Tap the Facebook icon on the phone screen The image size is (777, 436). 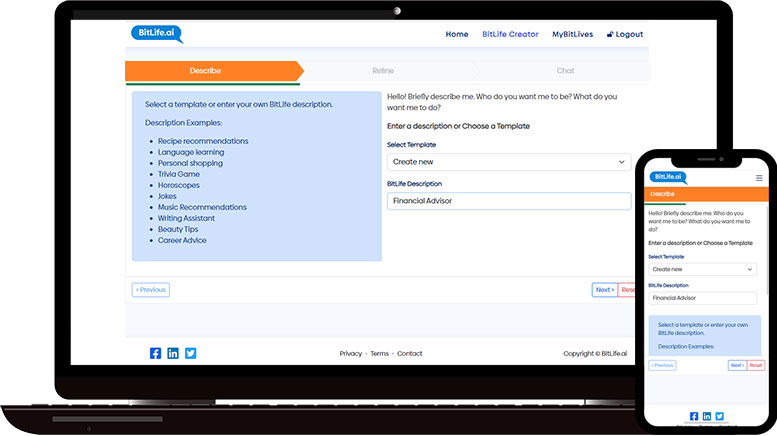[x=694, y=416]
